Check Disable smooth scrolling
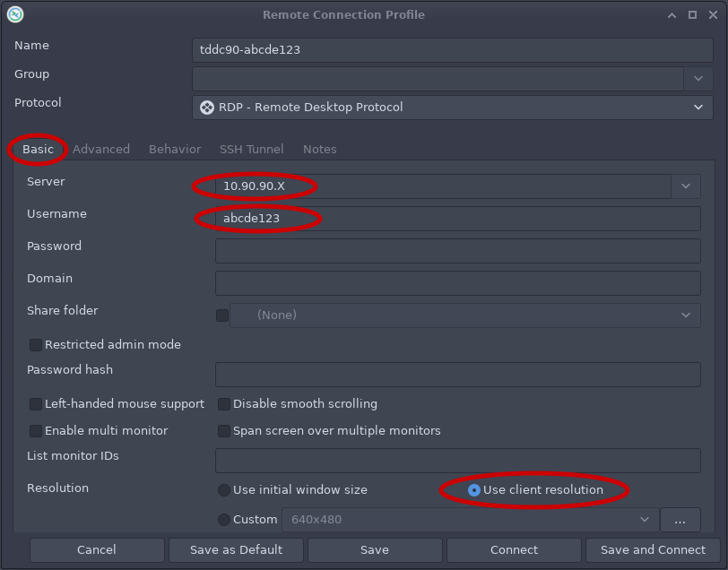728x570 pixels. pyautogui.click(x=224, y=404)
